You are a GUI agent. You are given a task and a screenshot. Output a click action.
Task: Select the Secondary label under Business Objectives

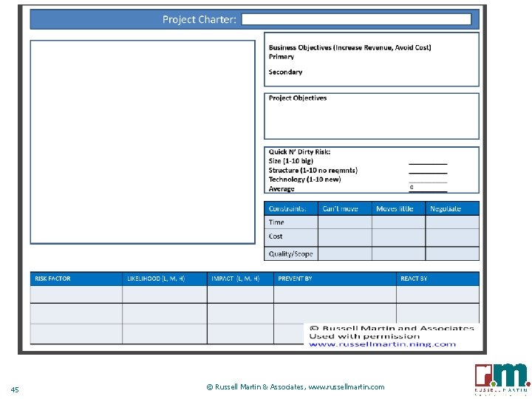point(285,72)
